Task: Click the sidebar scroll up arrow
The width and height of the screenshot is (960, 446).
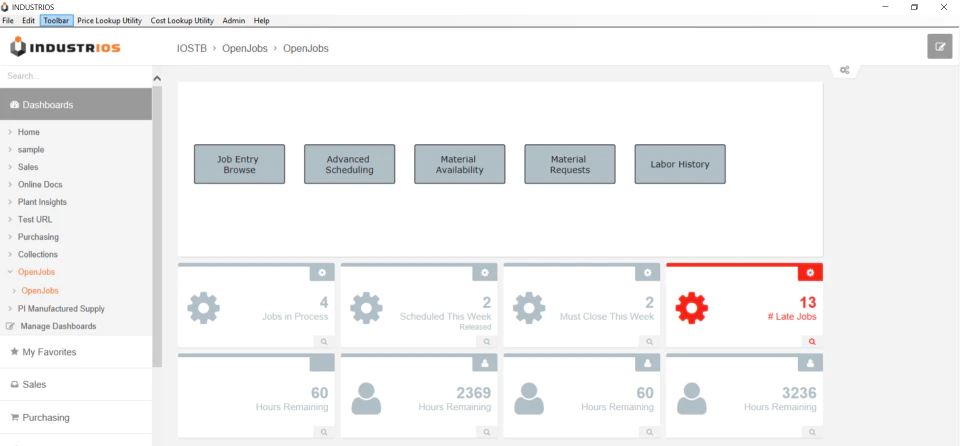Action: (x=157, y=79)
